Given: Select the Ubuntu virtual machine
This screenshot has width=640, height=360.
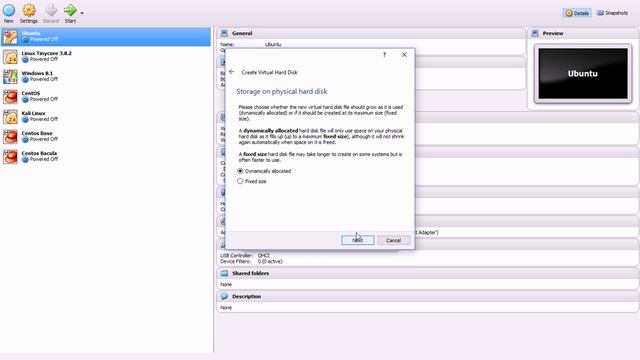Looking at the screenshot, I should [106, 37].
